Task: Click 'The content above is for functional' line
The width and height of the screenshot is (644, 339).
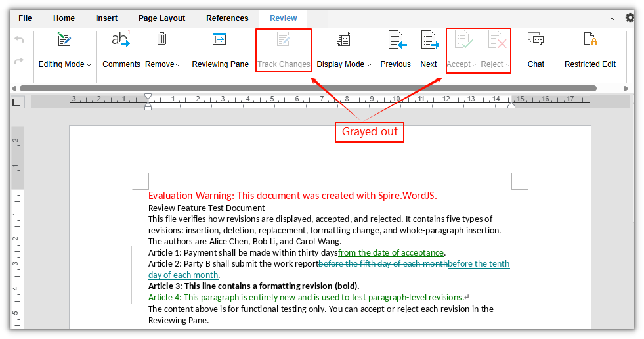Action: click(321, 309)
